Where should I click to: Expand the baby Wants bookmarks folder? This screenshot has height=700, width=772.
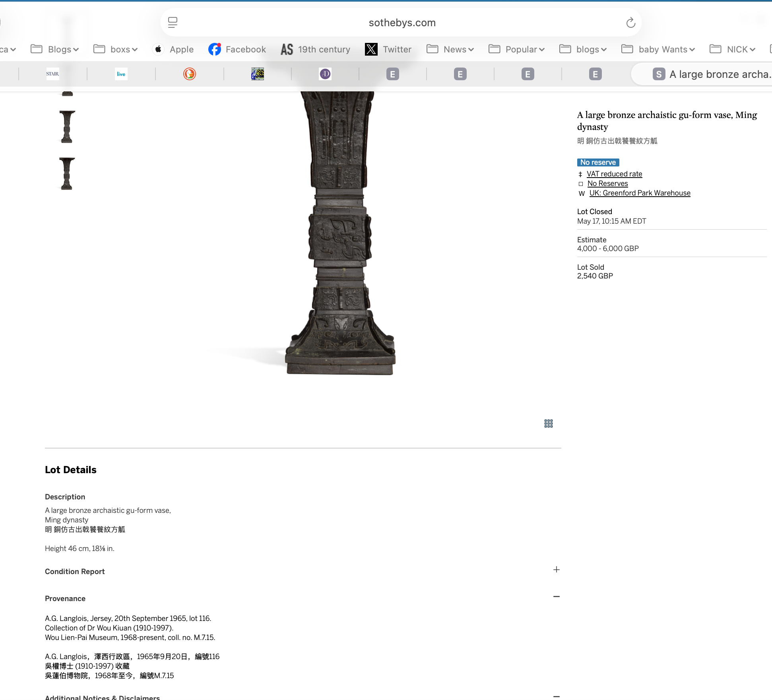(x=658, y=49)
